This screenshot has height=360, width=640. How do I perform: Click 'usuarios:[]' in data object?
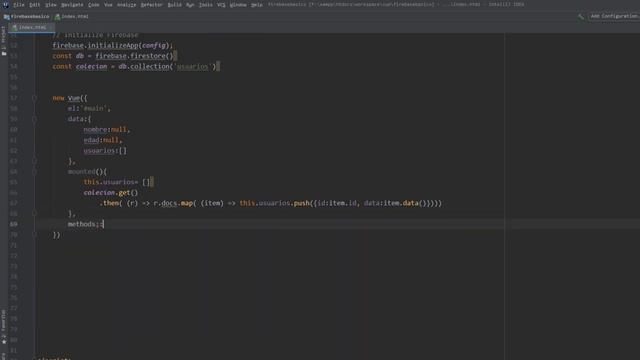[x=105, y=151]
